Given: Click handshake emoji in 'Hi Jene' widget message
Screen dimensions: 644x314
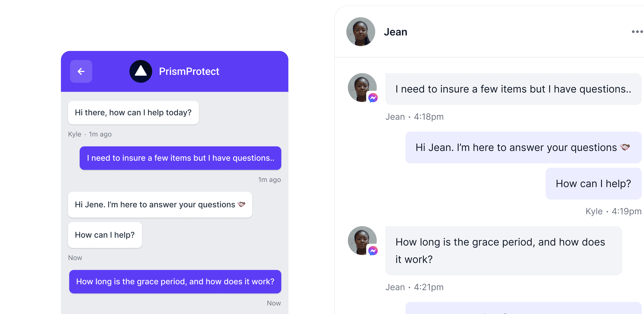Looking at the screenshot, I should [x=241, y=204].
